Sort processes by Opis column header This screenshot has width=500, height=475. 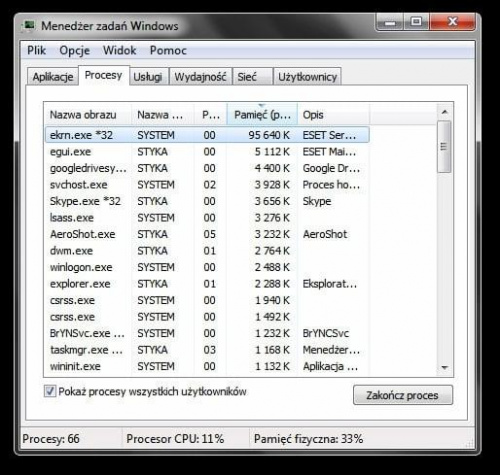pos(333,115)
